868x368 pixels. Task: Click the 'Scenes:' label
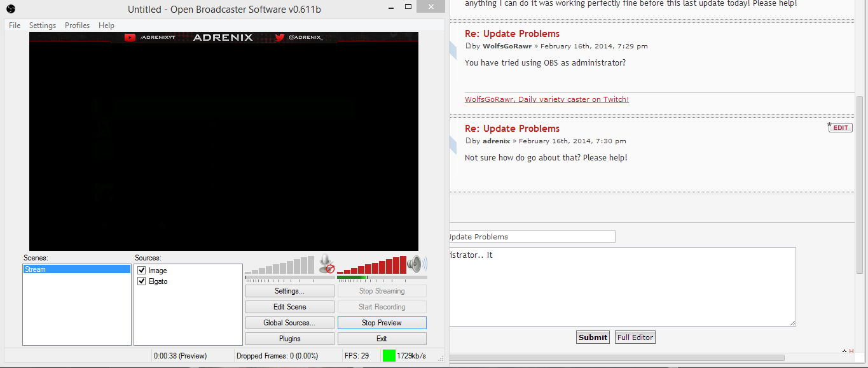click(36, 258)
